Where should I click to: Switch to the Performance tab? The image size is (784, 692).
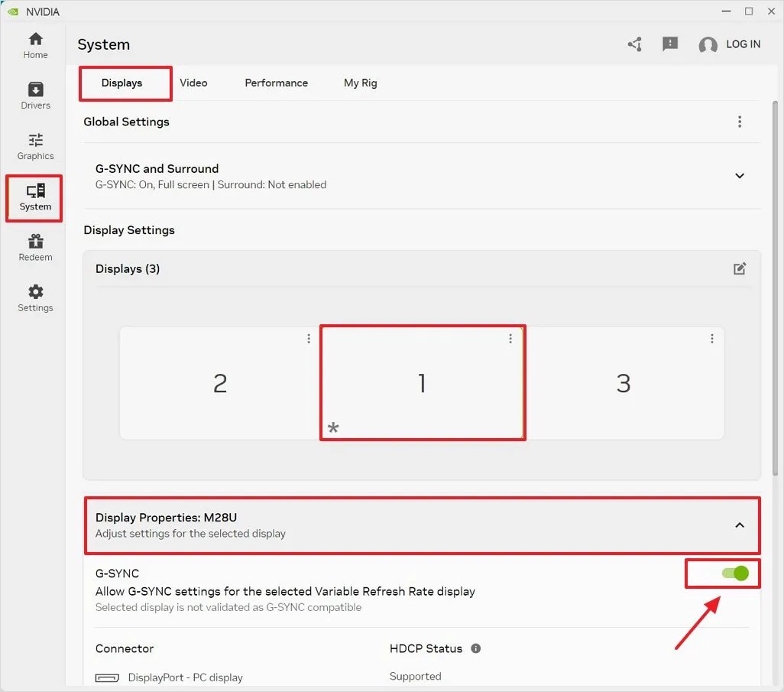276,83
